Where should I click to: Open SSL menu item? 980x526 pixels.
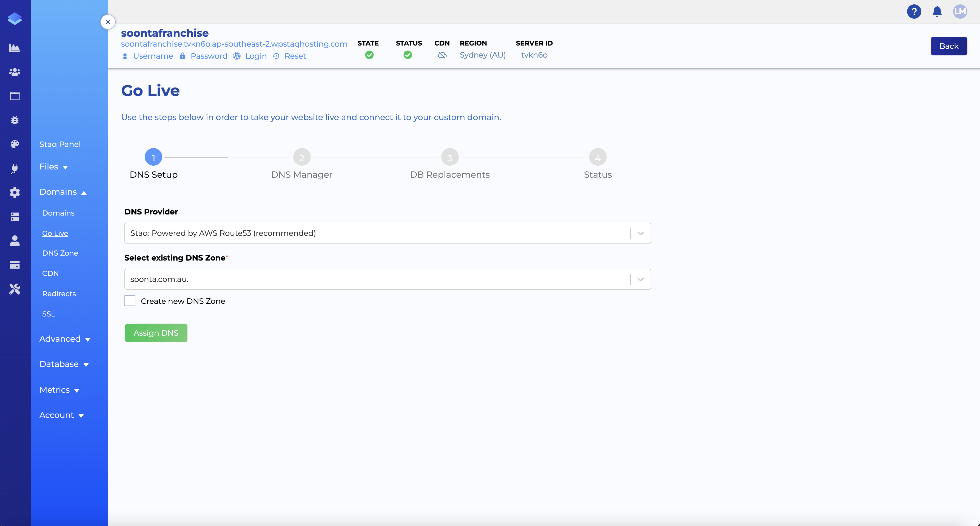49,314
